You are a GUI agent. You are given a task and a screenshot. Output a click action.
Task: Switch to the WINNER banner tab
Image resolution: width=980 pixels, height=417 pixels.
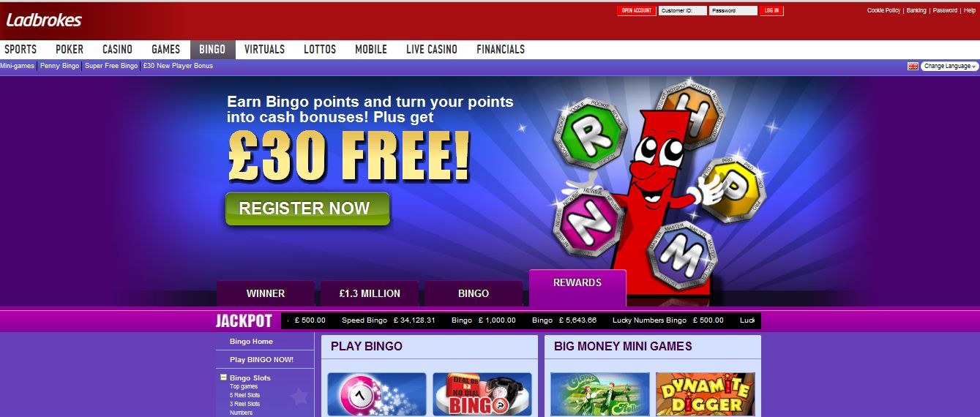coord(266,293)
